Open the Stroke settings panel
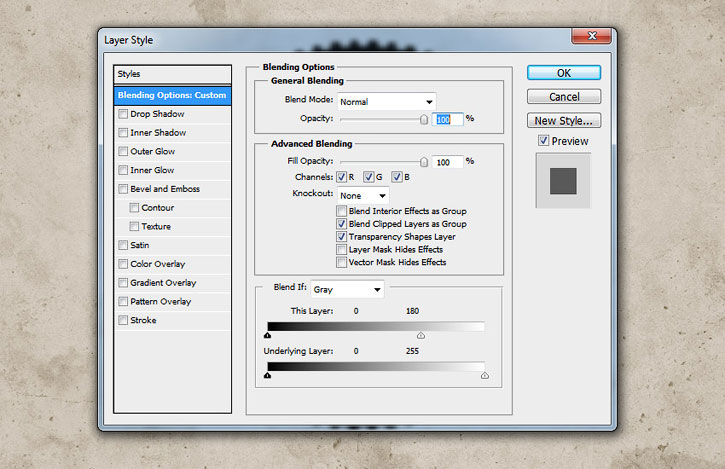The height and width of the screenshot is (469, 725). [143, 320]
